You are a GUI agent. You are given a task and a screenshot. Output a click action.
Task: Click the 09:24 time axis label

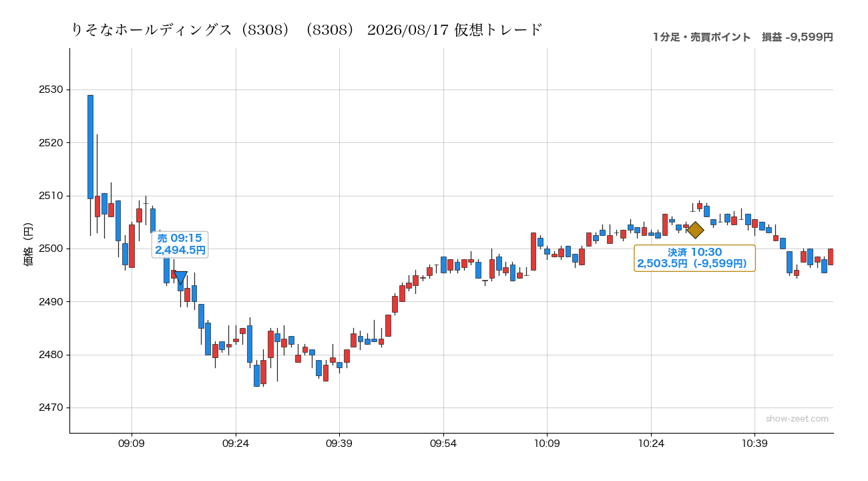point(236,444)
